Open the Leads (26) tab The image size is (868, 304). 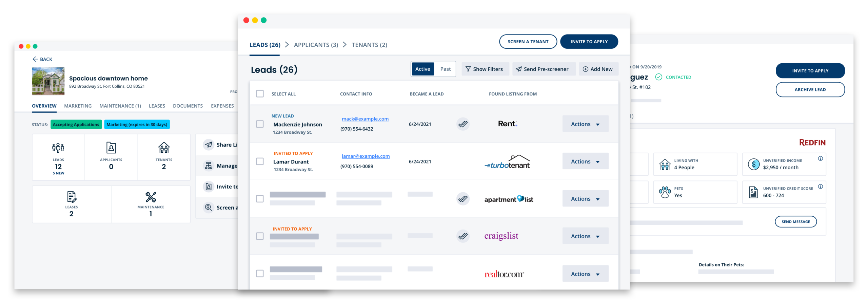pyautogui.click(x=265, y=45)
